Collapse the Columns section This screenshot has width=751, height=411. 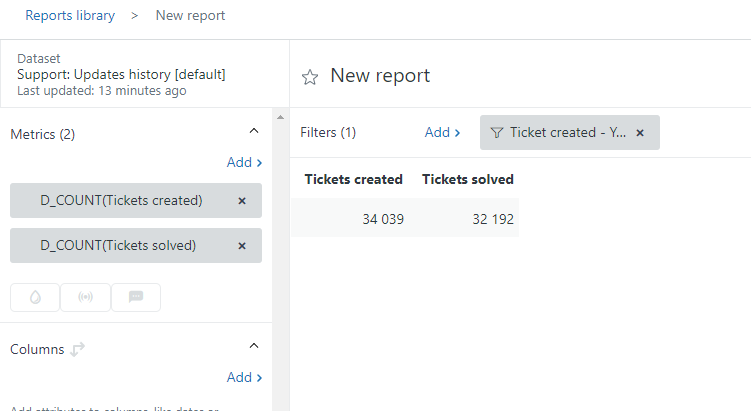click(x=253, y=346)
